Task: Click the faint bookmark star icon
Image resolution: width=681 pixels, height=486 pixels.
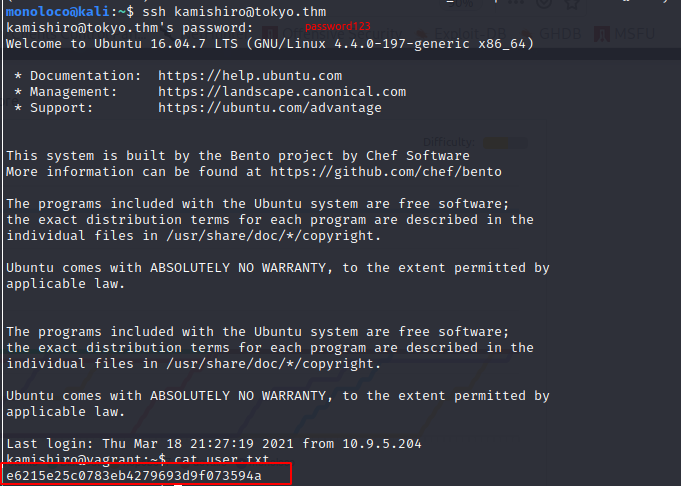Action: coord(572,3)
